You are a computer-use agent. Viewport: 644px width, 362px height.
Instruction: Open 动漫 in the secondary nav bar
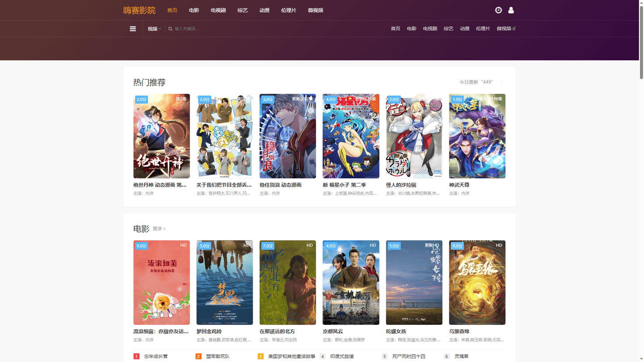pyautogui.click(x=465, y=29)
